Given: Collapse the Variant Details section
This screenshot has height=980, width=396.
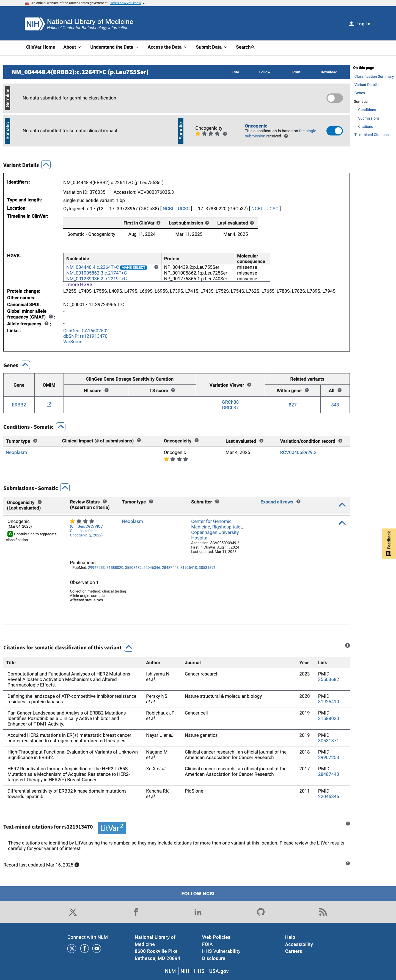Looking at the screenshot, I should pos(46,165).
